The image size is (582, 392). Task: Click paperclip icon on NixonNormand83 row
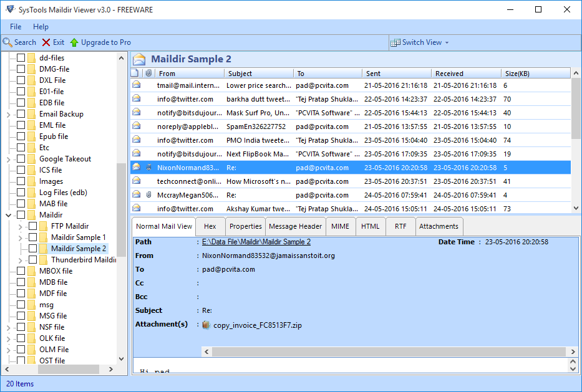149,168
